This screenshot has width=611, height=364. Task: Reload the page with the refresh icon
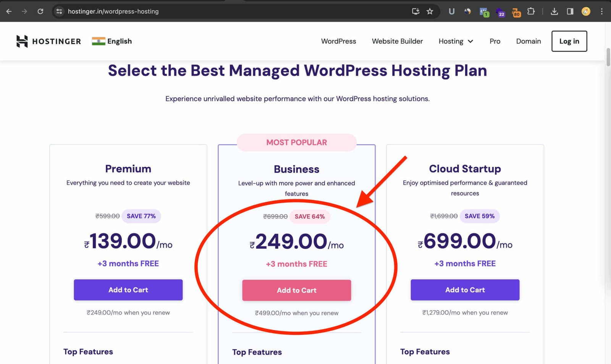tap(40, 11)
